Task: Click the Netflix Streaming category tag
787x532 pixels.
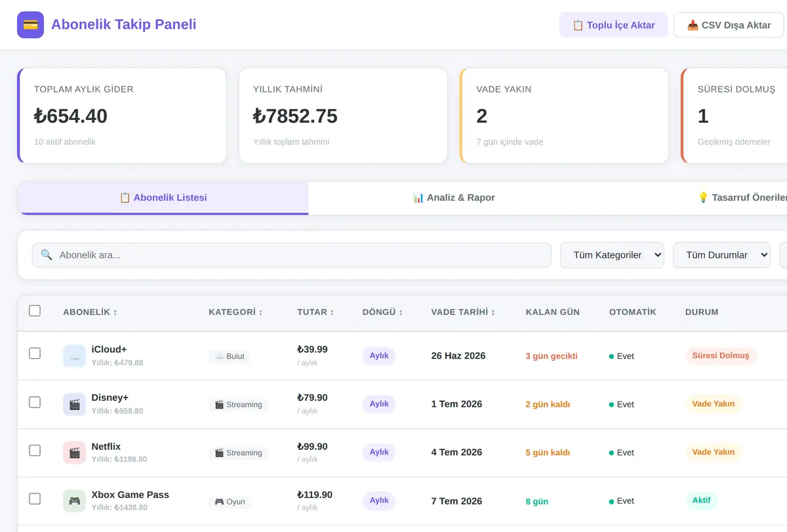Action: 238,453
